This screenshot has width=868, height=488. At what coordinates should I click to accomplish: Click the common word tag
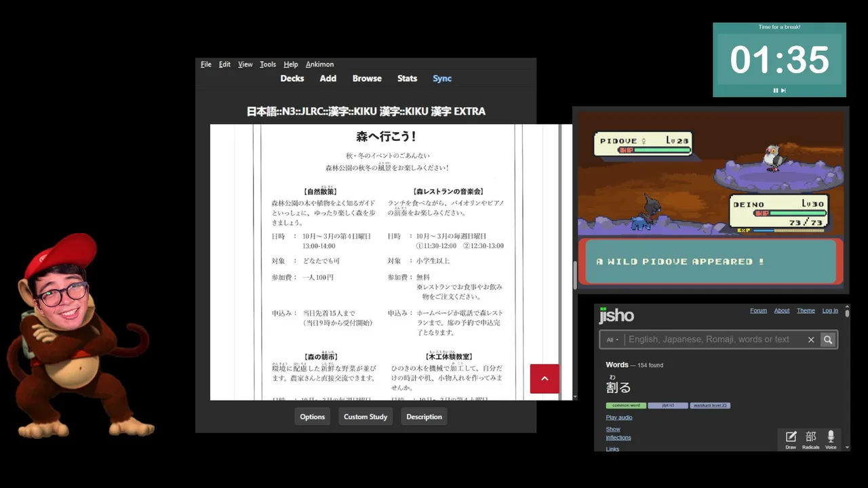click(x=626, y=405)
